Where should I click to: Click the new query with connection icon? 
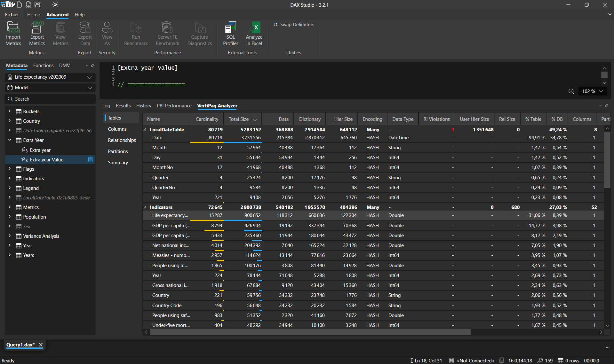pyautogui.click(x=28, y=4)
